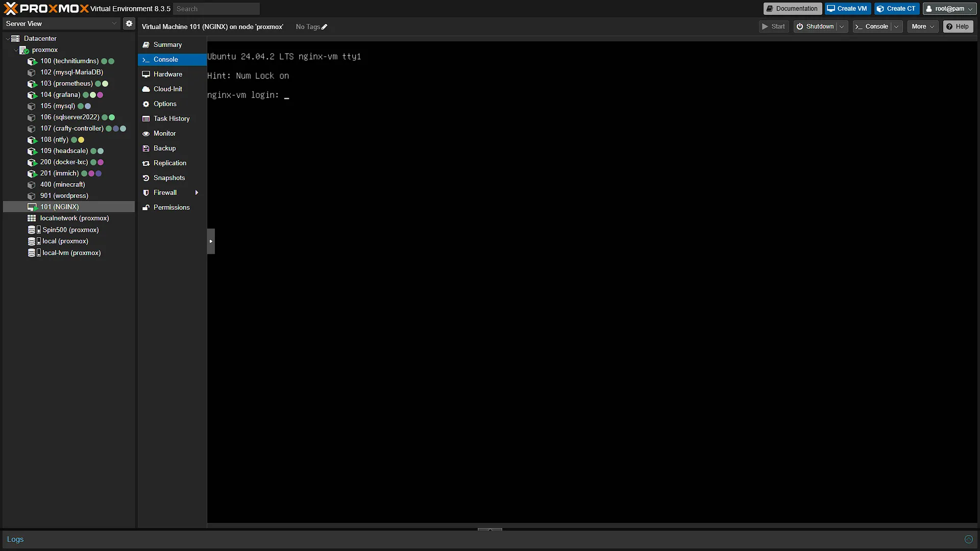
Task: Open the Shutdown dropdown arrow
Action: (x=842, y=27)
